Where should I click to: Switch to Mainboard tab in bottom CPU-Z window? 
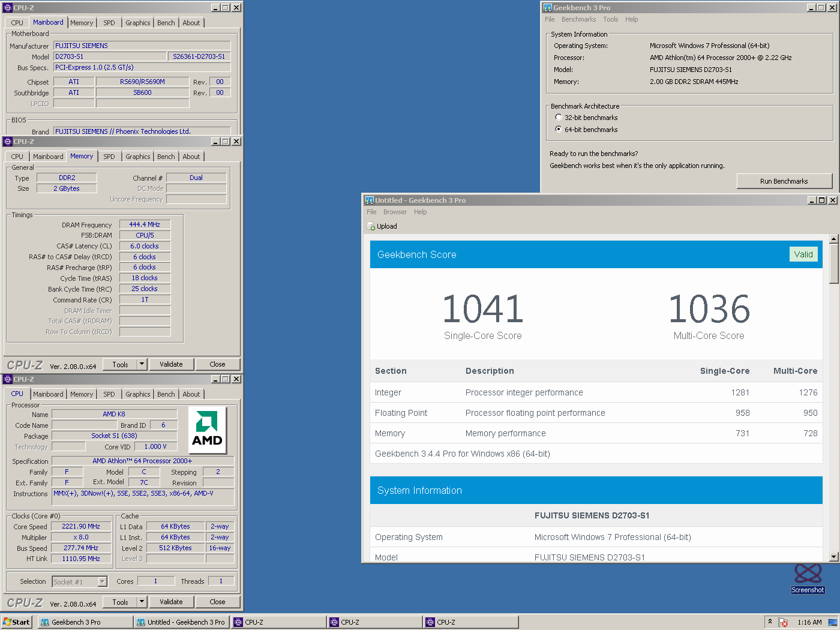pos(48,394)
